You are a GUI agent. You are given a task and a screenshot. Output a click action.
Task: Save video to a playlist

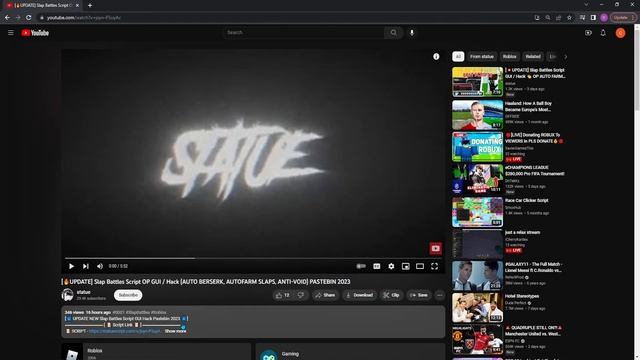(x=419, y=295)
